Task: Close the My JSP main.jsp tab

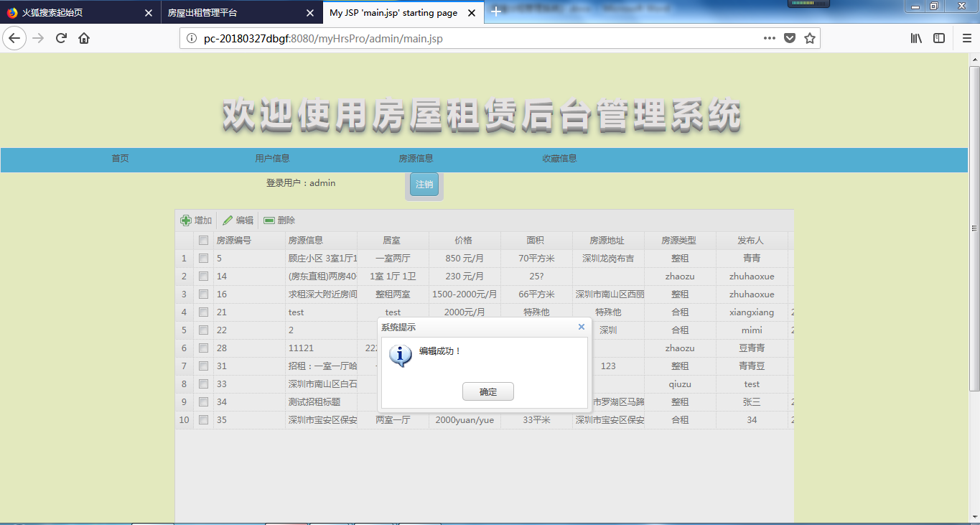Action: click(471, 13)
